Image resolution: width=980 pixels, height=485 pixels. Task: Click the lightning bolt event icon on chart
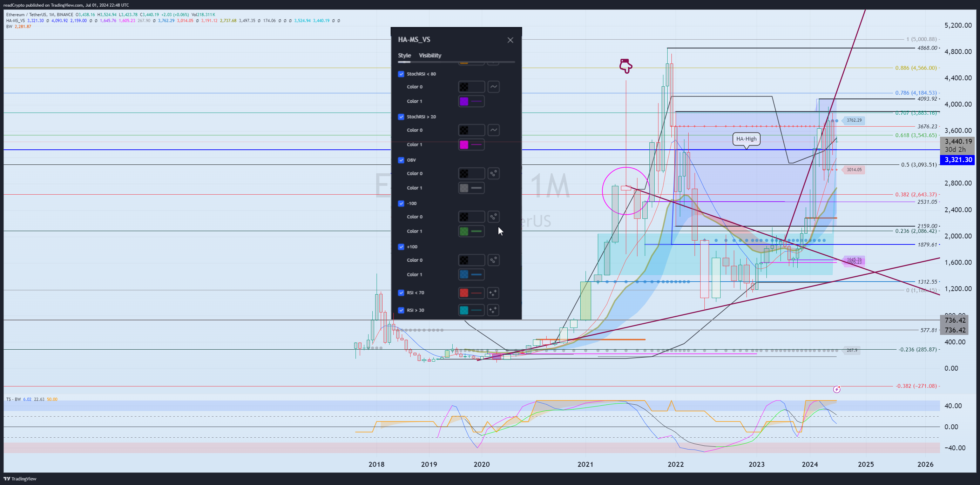837,389
